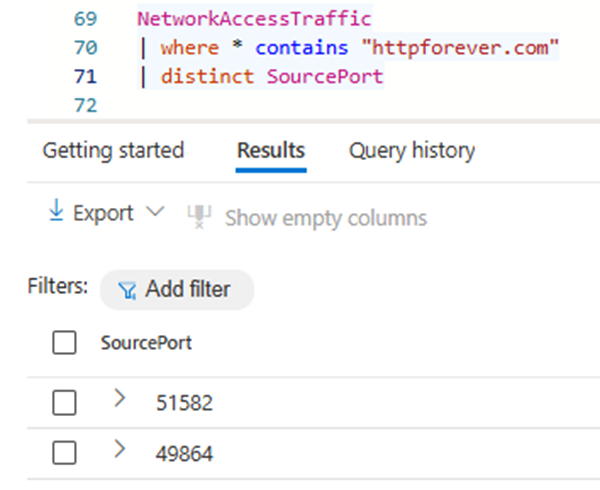This screenshot has height=490, width=600.
Task: Select the Results tab
Action: click(270, 151)
